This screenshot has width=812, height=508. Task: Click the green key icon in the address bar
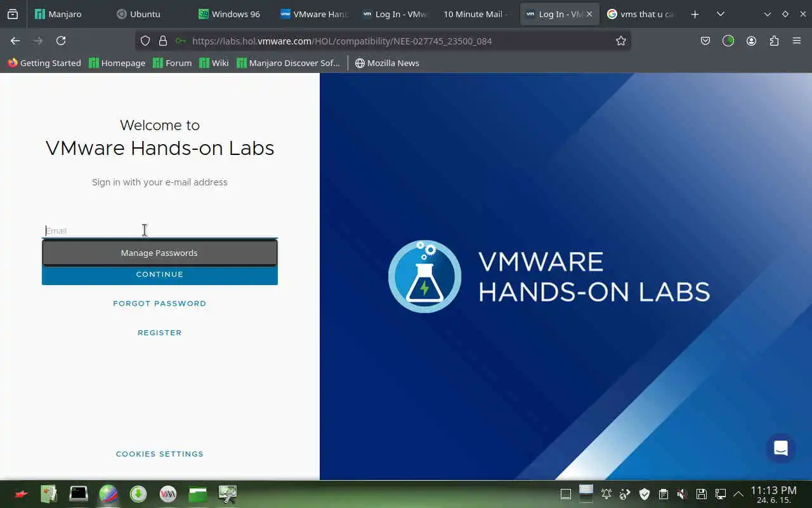pyautogui.click(x=181, y=41)
